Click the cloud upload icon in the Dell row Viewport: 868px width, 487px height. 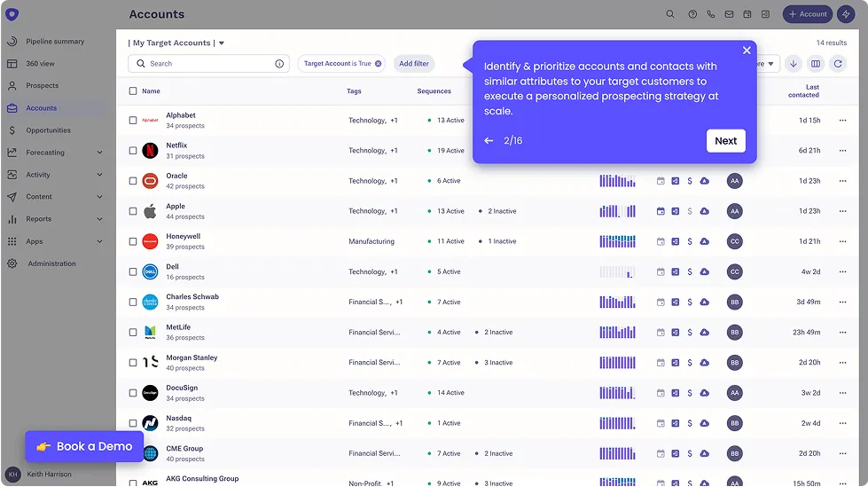click(x=704, y=271)
